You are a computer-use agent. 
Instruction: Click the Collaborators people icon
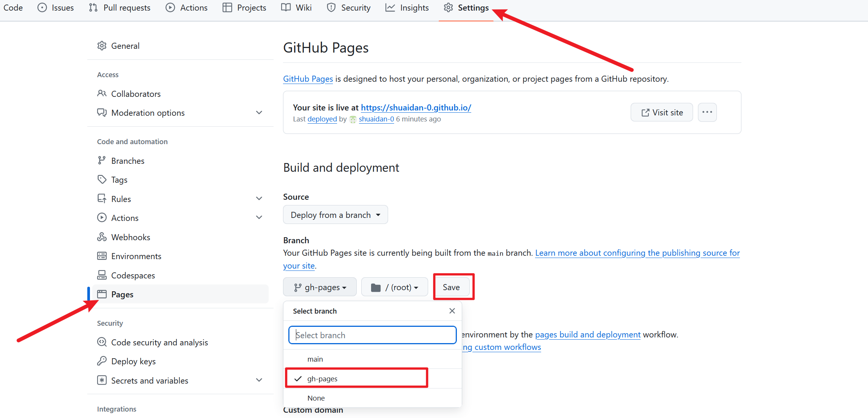click(x=102, y=93)
